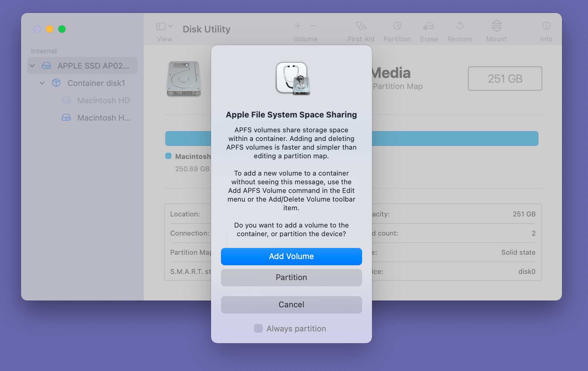Click the Mount toolbar icon
This screenshot has width=588, height=371.
coord(496,26)
